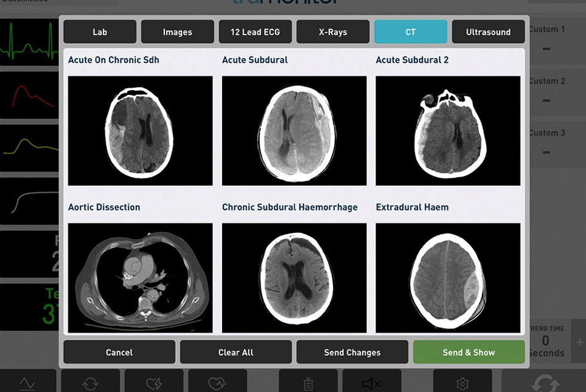Pick the Chronic Subdural Haemorrhage image

click(294, 278)
